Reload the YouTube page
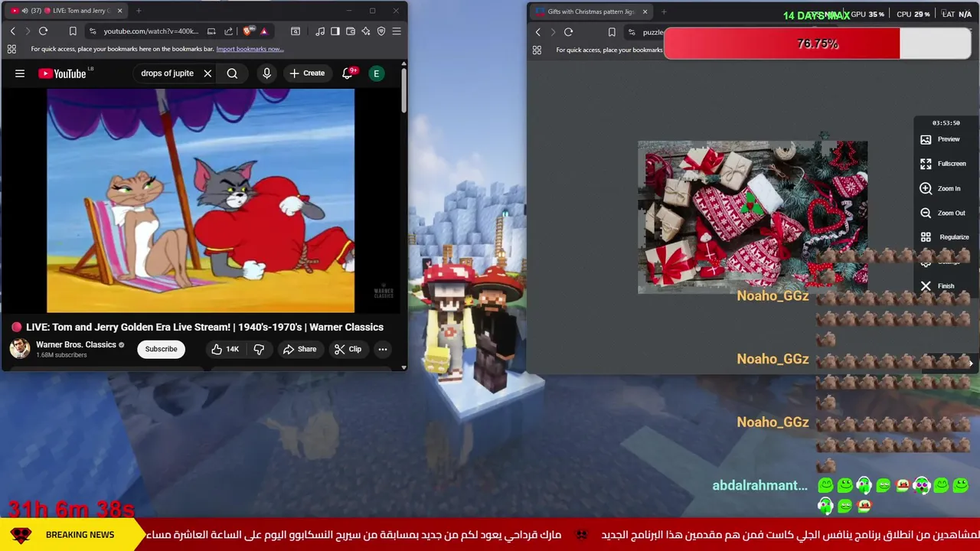The width and height of the screenshot is (980, 551). pyautogui.click(x=43, y=31)
